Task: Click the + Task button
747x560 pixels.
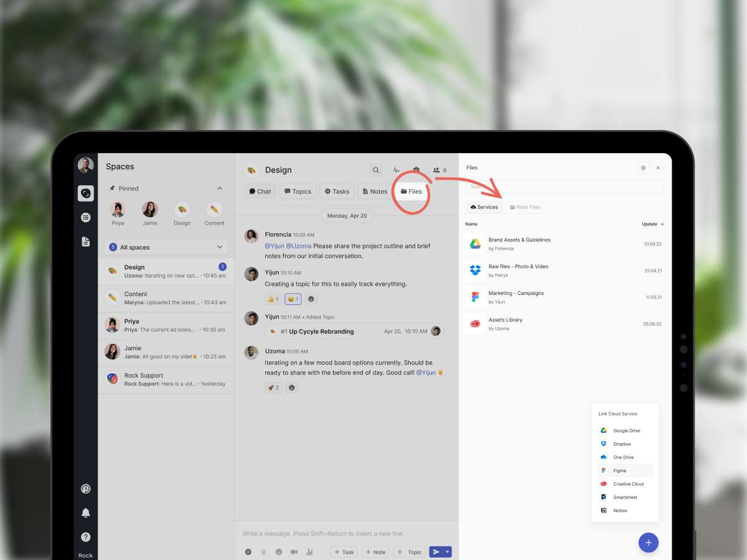Action: pyautogui.click(x=344, y=552)
